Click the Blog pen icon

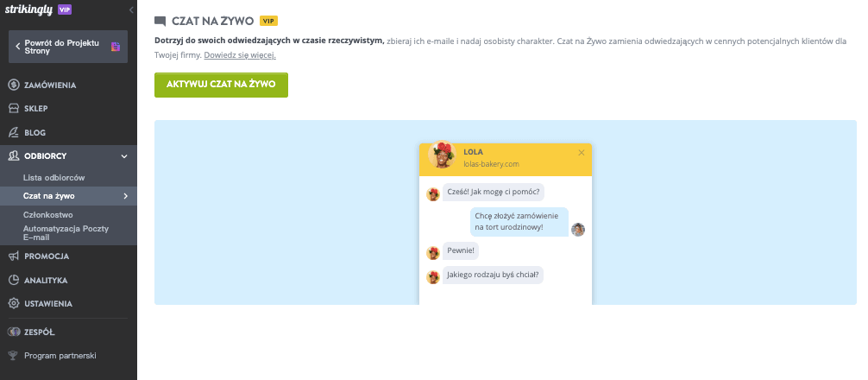click(14, 132)
